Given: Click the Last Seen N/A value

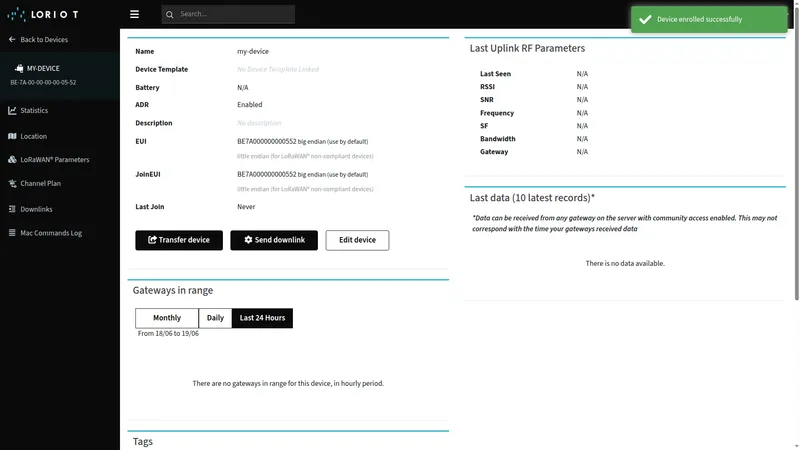Looking at the screenshot, I should click(x=582, y=74).
